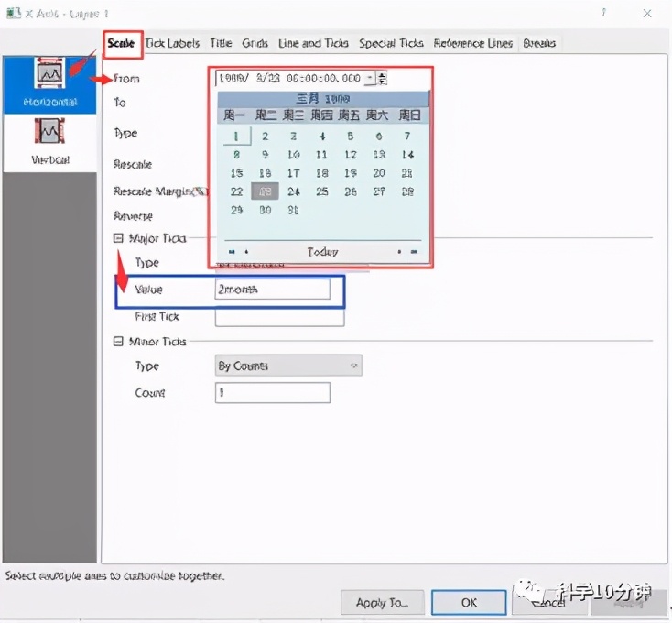
Task: Open the Minor Ticks Type dropdown
Action: (x=288, y=366)
